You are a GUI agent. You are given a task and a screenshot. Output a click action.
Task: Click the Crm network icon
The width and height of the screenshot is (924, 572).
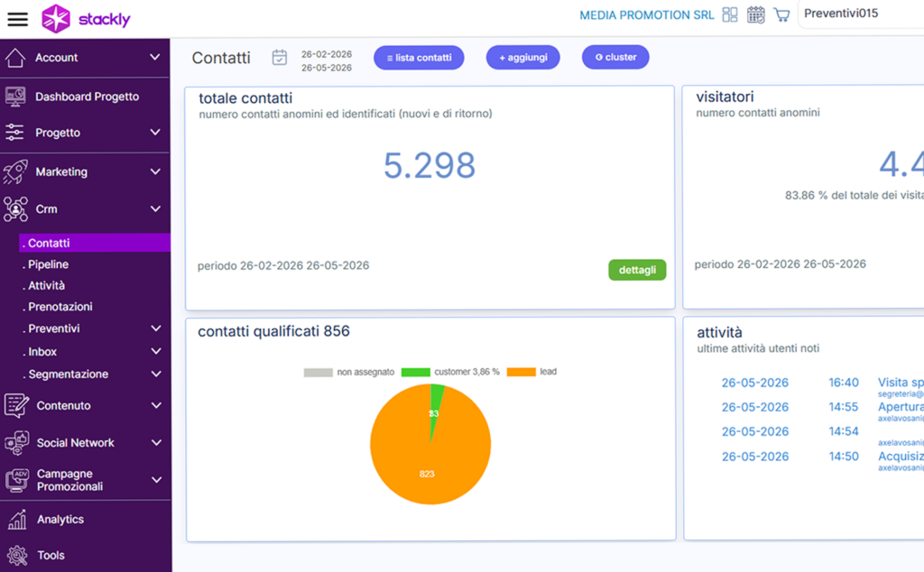[x=15, y=209]
